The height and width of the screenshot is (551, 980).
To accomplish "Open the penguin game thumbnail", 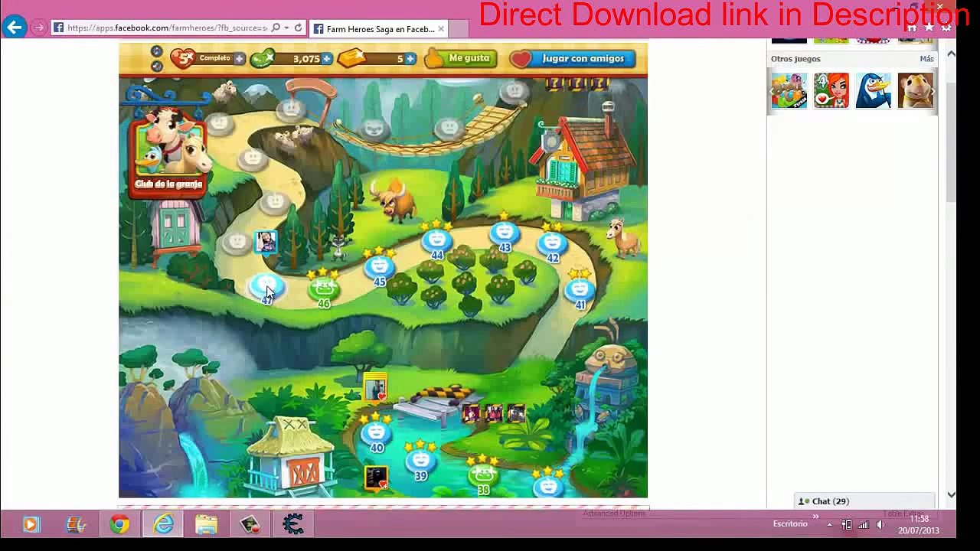I will [x=874, y=90].
